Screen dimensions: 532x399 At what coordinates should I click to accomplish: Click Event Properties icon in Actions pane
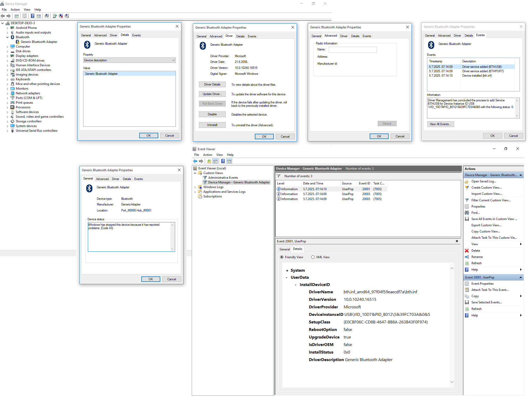click(x=467, y=284)
